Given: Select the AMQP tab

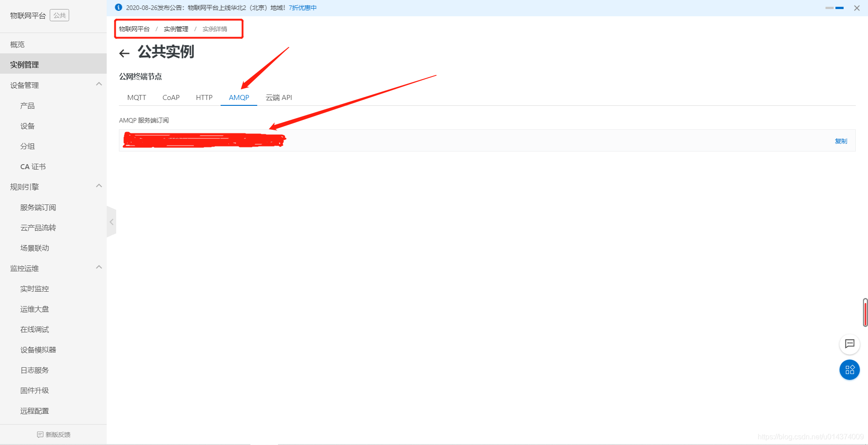Looking at the screenshot, I should click(239, 98).
